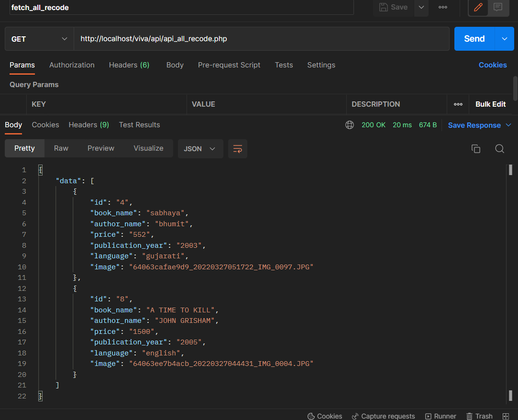Copy the response with the copy icon
Screen dimensions: 518x420
(476, 149)
